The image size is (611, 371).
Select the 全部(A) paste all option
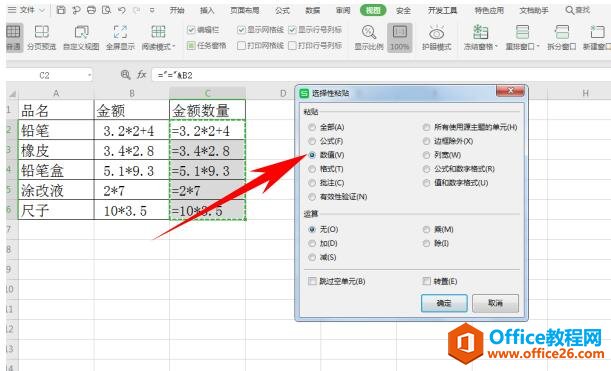(x=312, y=127)
